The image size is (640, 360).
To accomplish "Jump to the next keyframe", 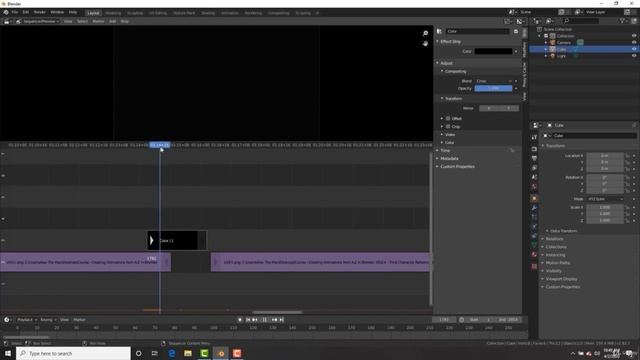I will click(274, 320).
